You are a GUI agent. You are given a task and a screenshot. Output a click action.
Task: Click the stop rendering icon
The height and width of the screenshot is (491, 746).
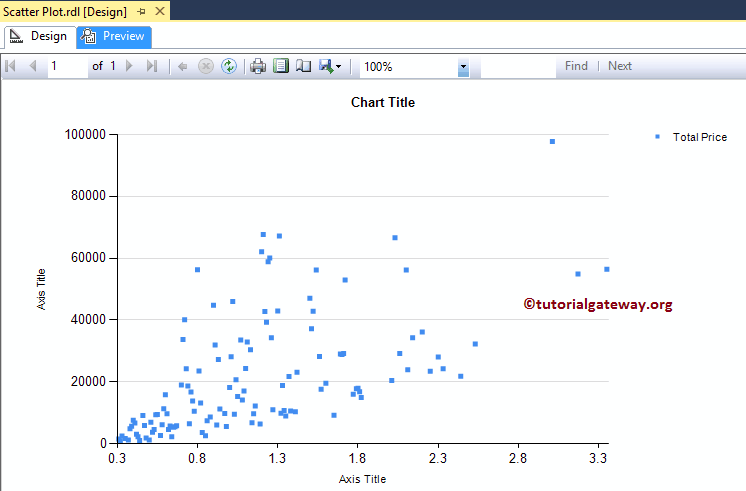click(x=206, y=66)
